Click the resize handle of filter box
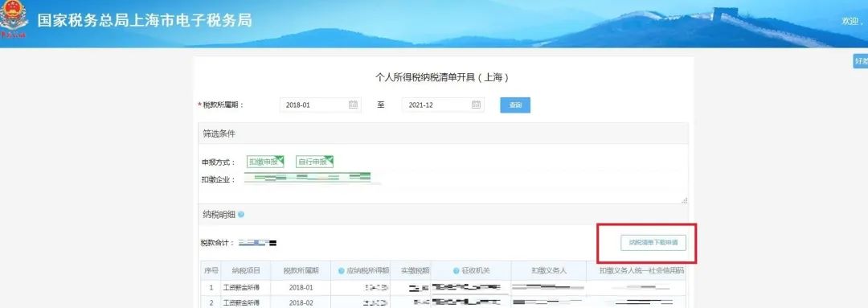This screenshot has width=868, height=308. (684, 200)
